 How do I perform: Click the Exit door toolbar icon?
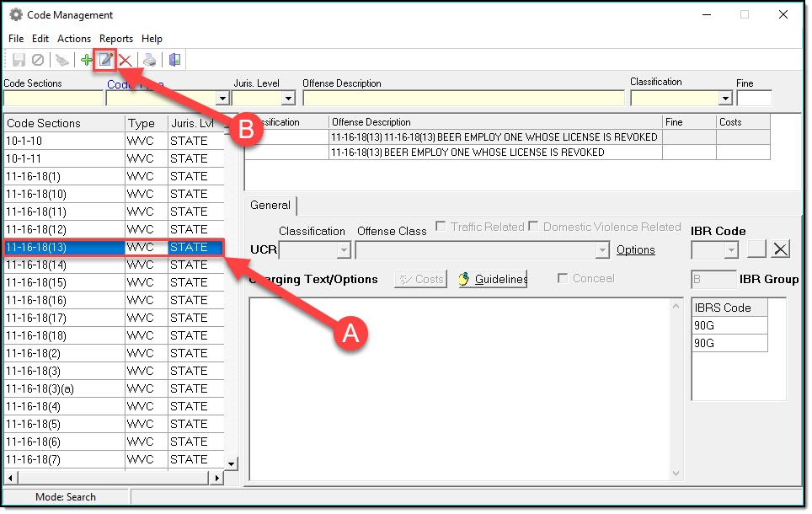coord(174,60)
